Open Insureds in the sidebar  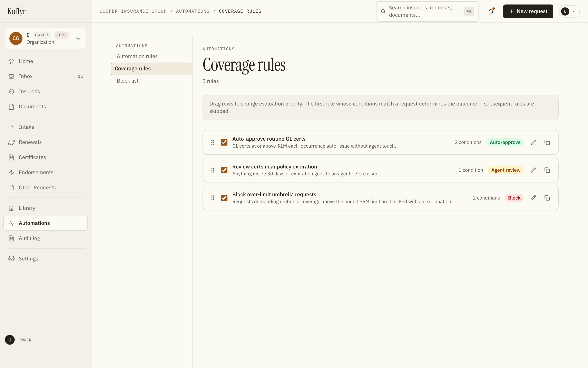tap(46, 92)
